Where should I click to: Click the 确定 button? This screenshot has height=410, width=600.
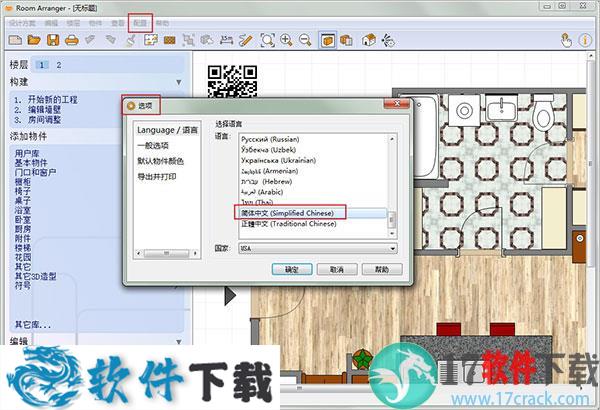[x=292, y=270]
